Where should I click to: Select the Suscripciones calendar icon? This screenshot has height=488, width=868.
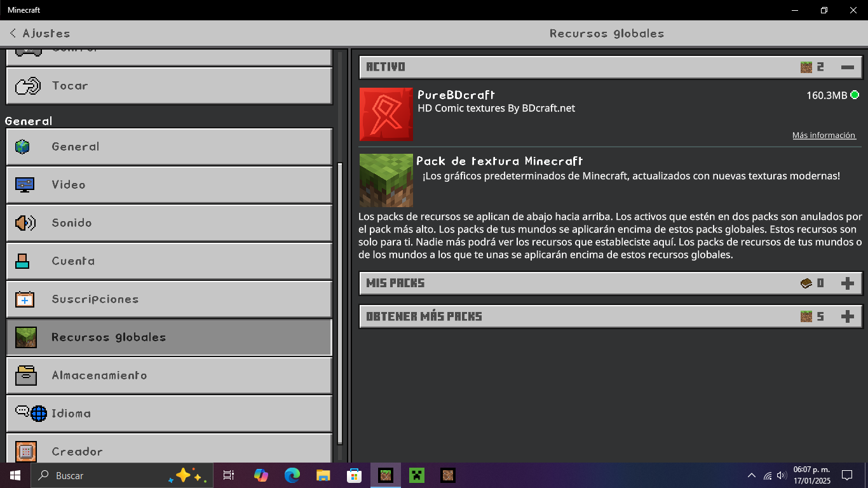(25, 299)
